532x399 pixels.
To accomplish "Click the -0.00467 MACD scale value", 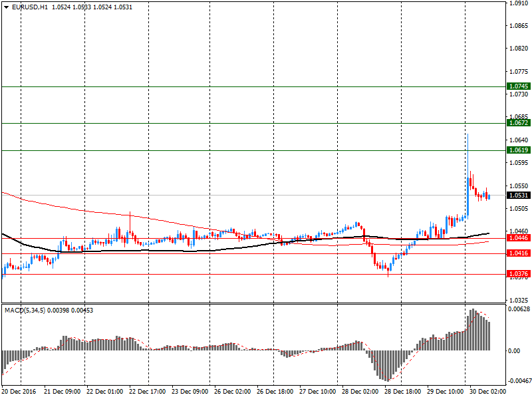I will click(519, 381).
